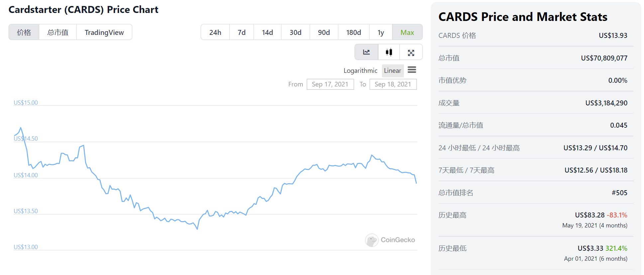Set chart range to 14d
This screenshot has width=644, height=275.
268,32
